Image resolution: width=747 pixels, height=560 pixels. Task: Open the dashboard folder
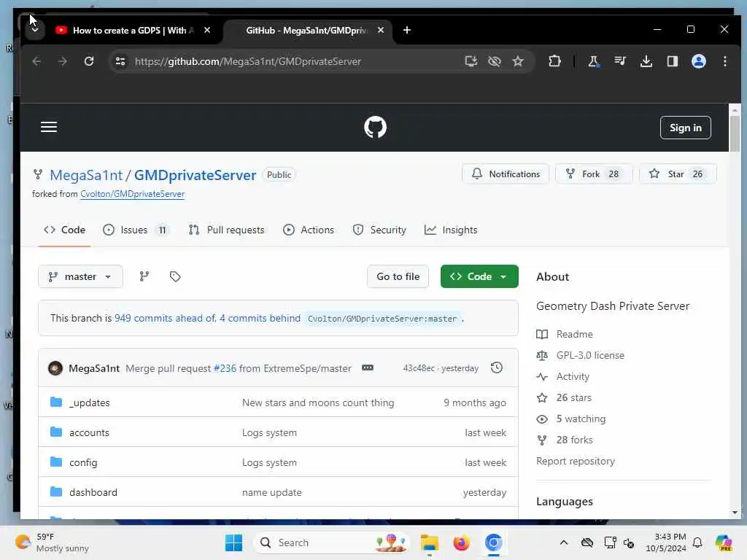tap(93, 492)
